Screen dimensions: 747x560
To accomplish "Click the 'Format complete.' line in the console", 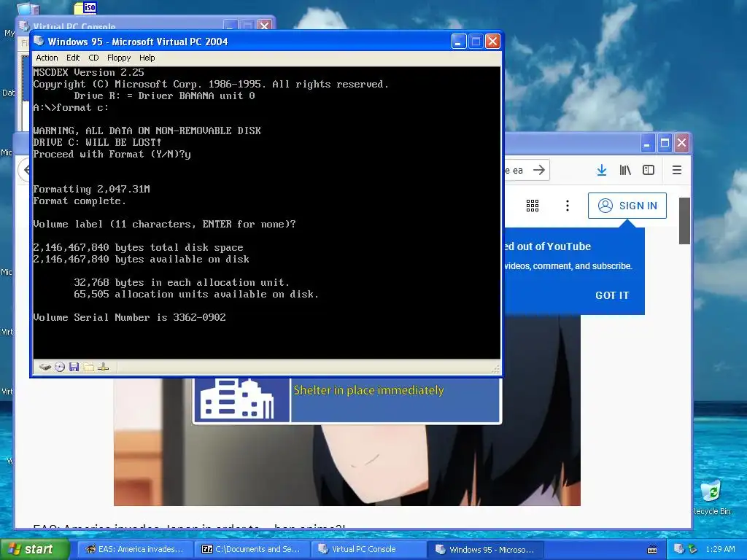I will (x=80, y=201).
